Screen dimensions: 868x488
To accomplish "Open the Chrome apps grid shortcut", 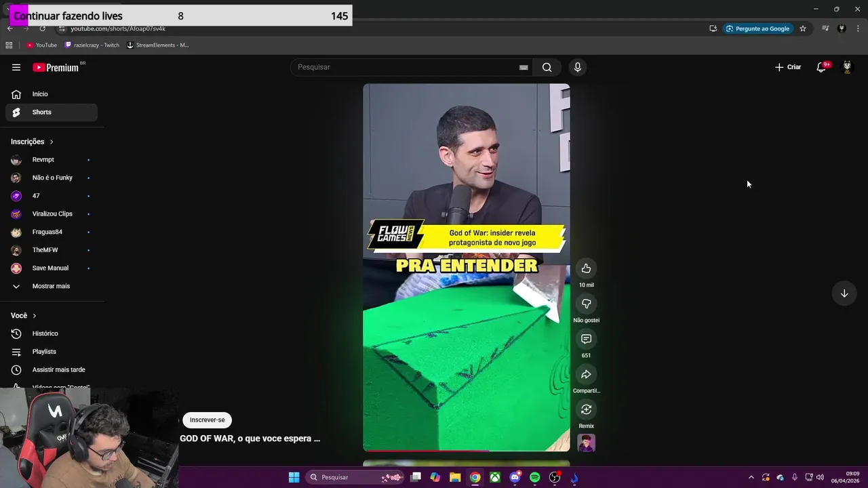I will tap(9, 45).
